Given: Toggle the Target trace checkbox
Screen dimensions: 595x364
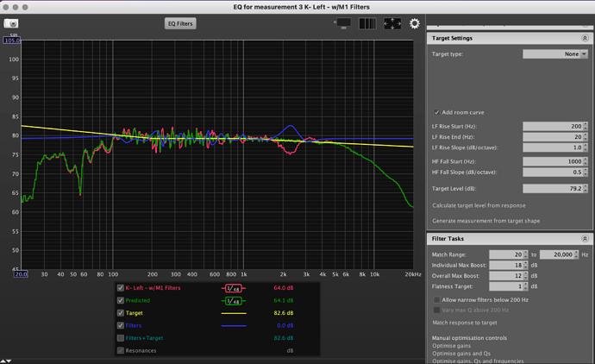Looking at the screenshot, I should pos(120,313).
